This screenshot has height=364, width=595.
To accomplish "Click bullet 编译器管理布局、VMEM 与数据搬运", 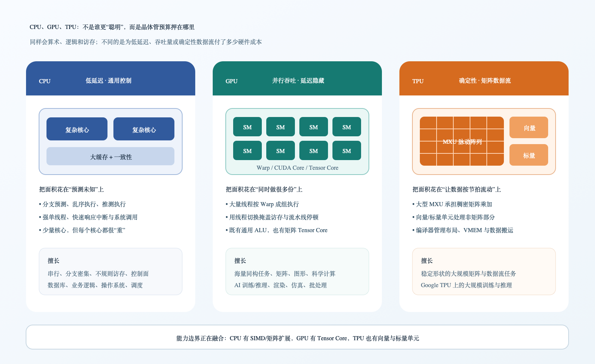I will pos(463,230).
